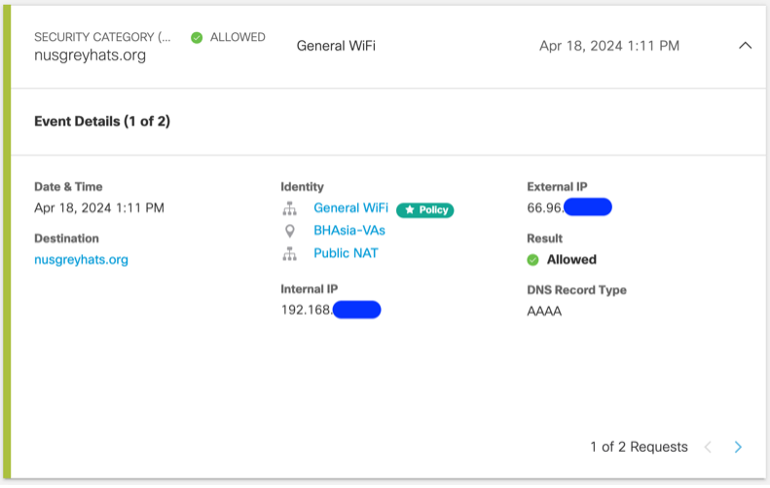Click the star icon in the Policy badge

(x=409, y=210)
